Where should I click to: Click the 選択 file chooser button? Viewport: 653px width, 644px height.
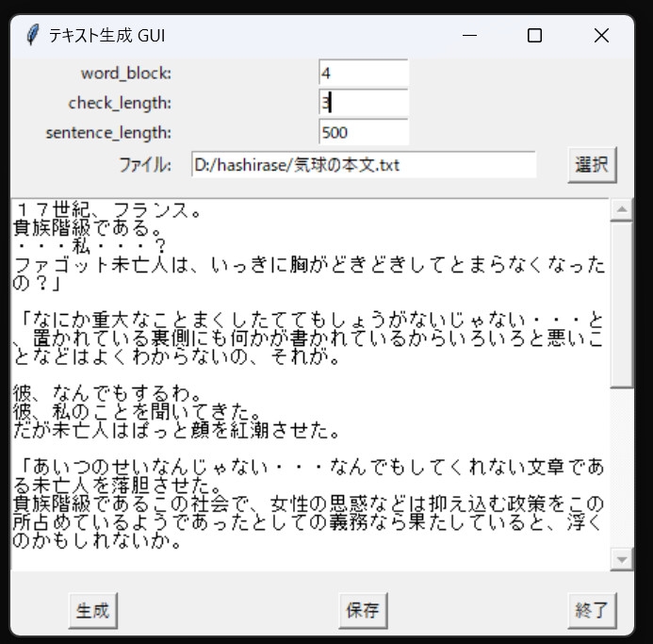coord(592,165)
